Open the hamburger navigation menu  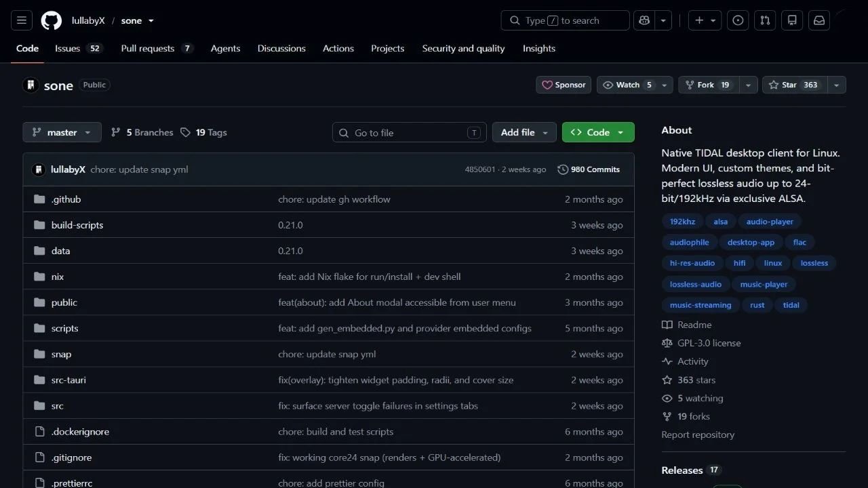[21, 20]
